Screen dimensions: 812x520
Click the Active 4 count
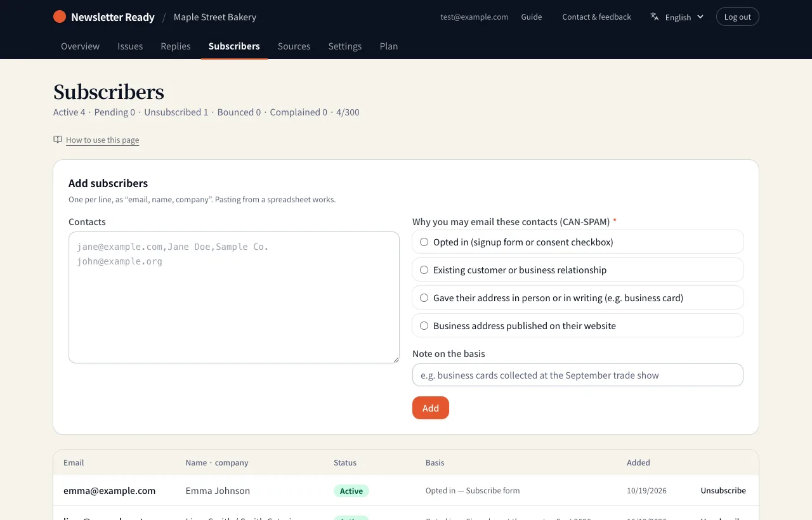click(x=69, y=112)
